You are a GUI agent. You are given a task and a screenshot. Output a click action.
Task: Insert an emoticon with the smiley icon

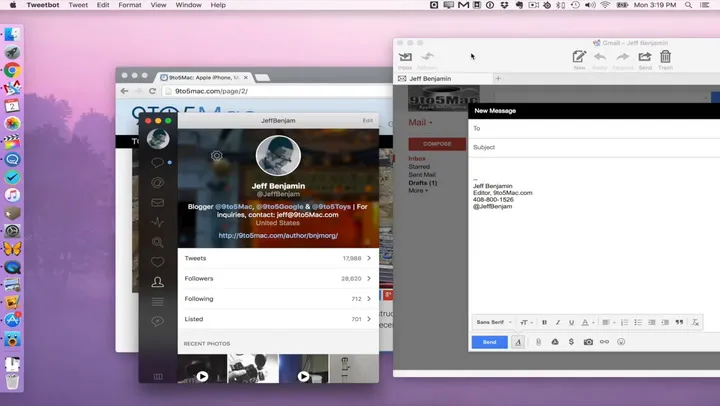point(621,342)
